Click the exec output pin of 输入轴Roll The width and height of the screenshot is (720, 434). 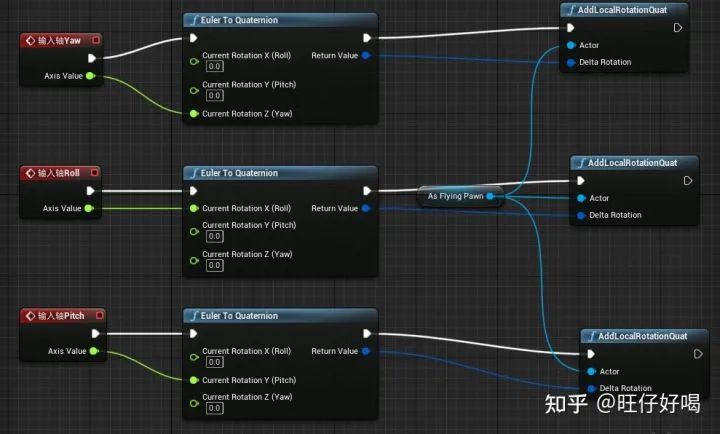(x=90, y=191)
